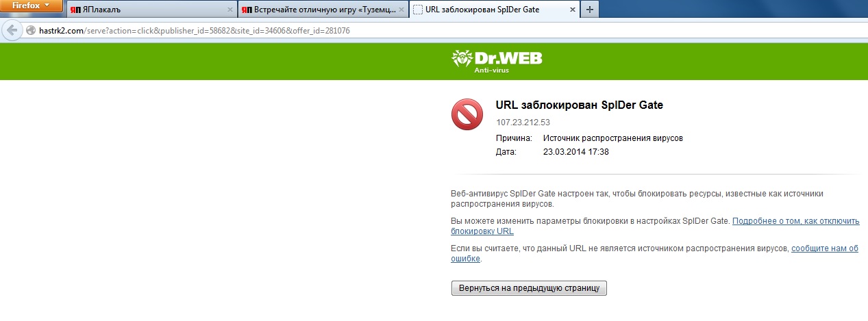Select the 'URL заблокирован SpIDer Gate' tab
The height and width of the screenshot is (321, 868).
click(x=495, y=10)
